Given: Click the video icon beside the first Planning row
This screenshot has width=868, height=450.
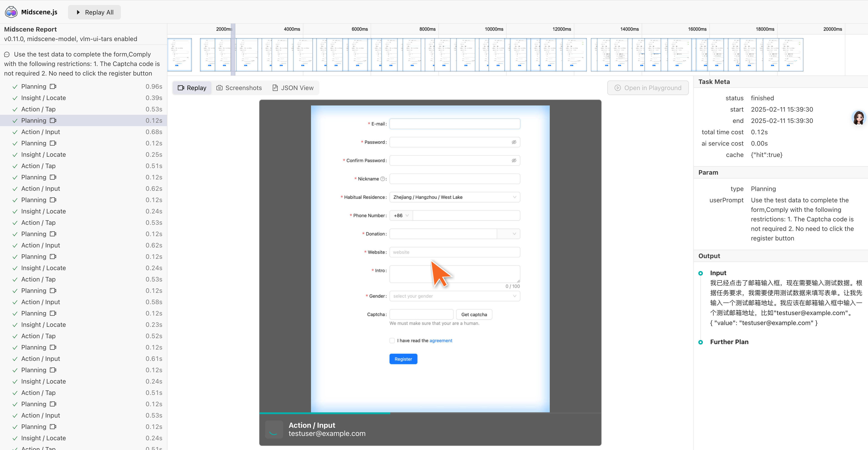Looking at the screenshot, I should (x=53, y=86).
